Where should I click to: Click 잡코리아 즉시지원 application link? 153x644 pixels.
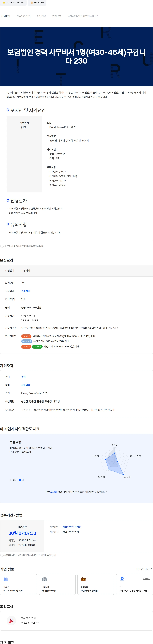[72, 526]
